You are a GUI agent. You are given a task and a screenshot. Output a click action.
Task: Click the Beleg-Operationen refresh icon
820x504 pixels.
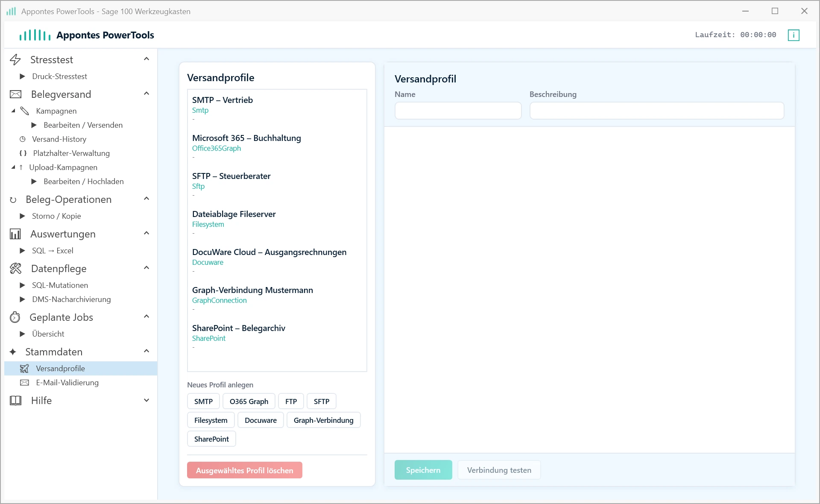(x=13, y=200)
